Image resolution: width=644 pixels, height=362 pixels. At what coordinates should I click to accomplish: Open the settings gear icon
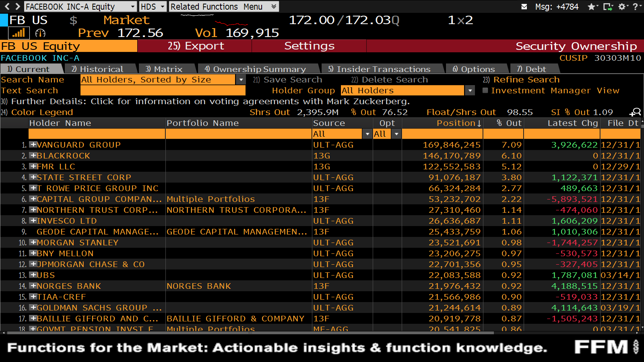(x=622, y=6)
